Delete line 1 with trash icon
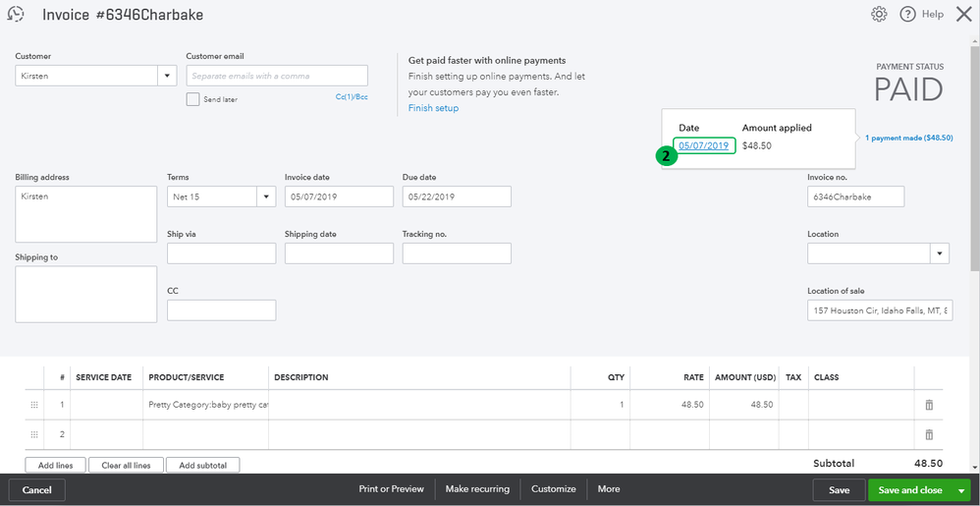 (929, 405)
